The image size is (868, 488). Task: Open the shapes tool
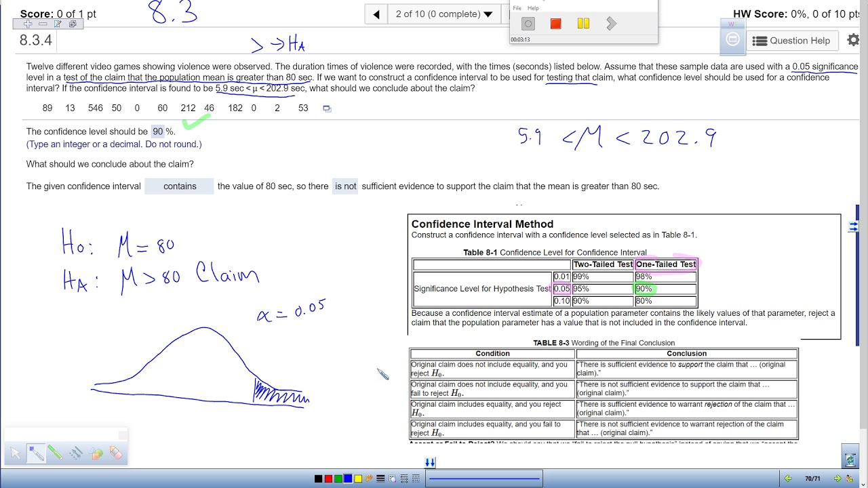coord(96,453)
